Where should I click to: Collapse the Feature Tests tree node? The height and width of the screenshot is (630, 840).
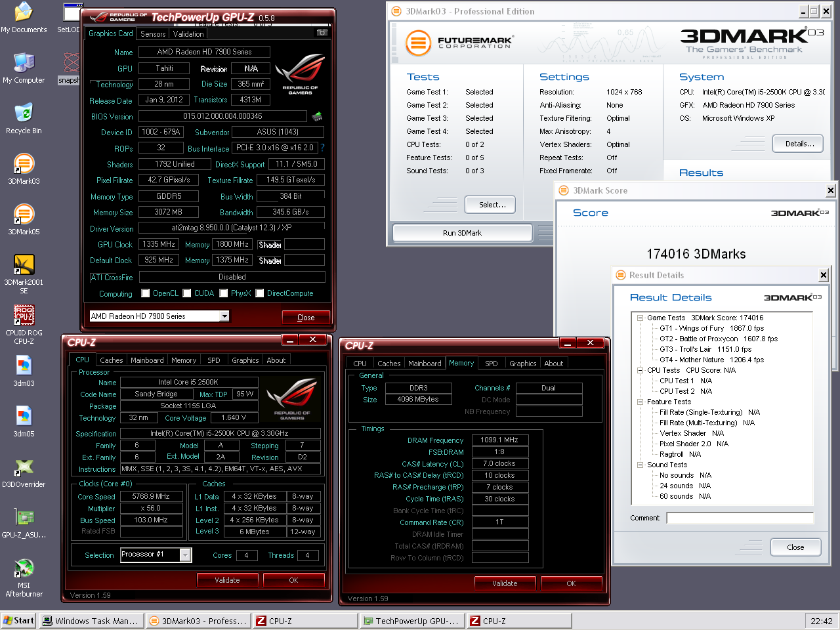point(640,402)
